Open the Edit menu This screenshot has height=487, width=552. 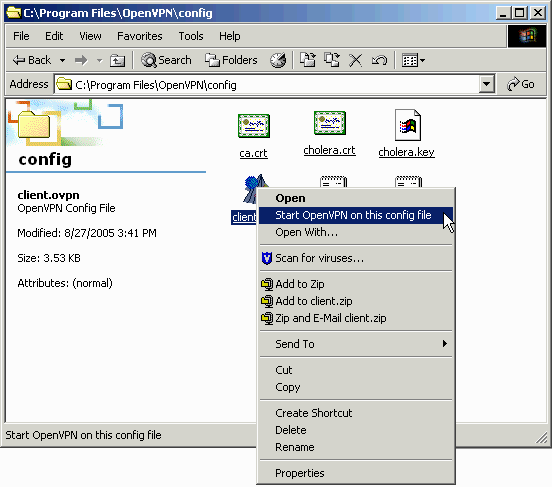click(54, 36)
